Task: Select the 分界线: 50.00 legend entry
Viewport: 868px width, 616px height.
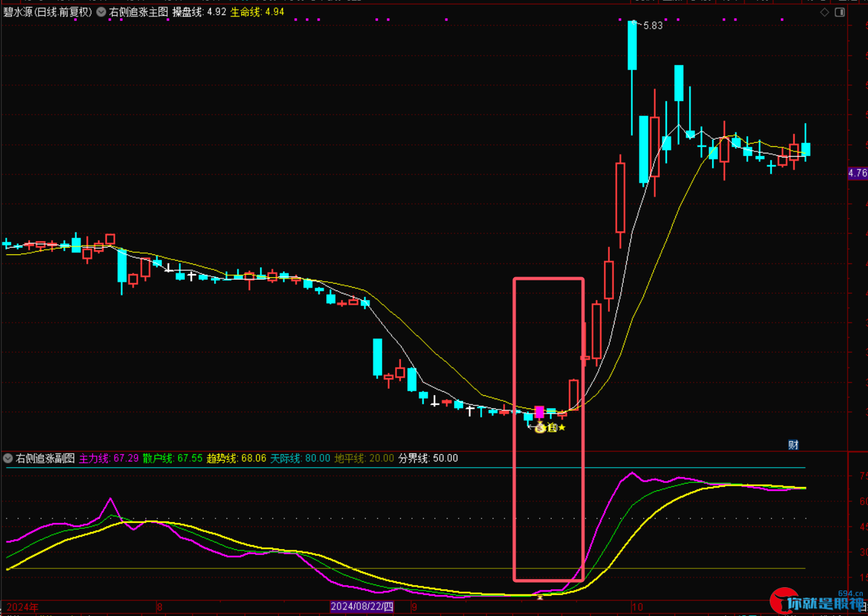Action: (428, 458)
